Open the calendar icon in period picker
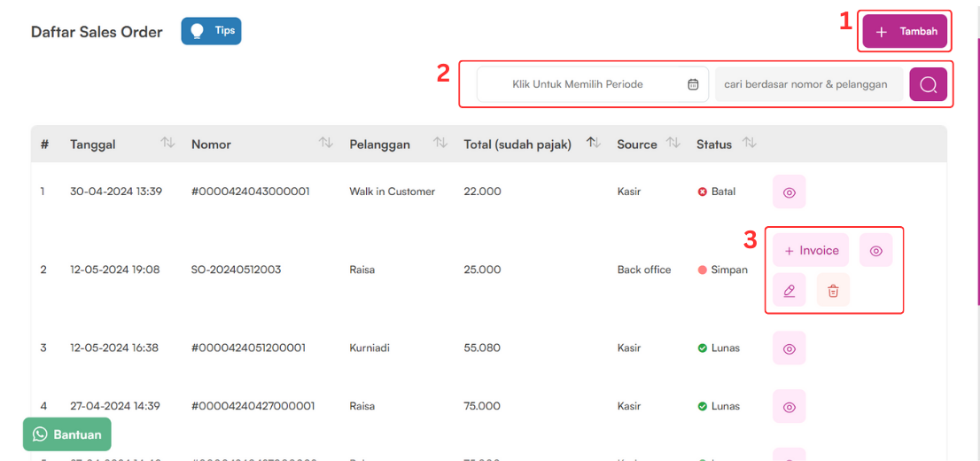Screen dimensions: 980x461 click(x=693, y=84)
